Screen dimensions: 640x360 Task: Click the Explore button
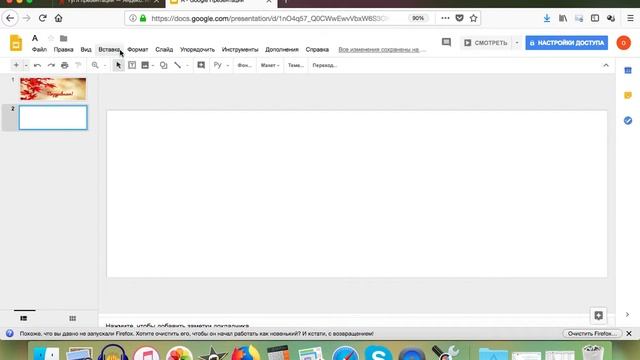click(x=598, y=315)
